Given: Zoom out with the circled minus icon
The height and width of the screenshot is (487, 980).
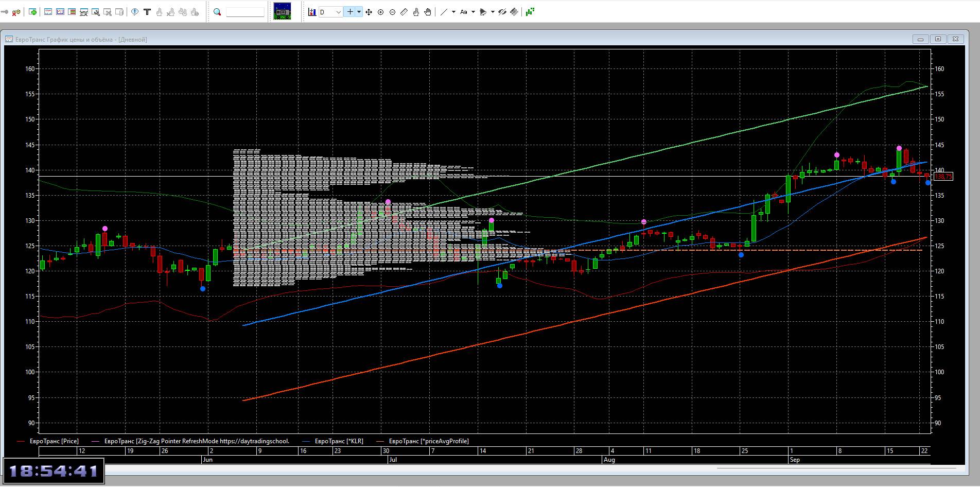Looking at the screenshot, I should coord(393,12).
